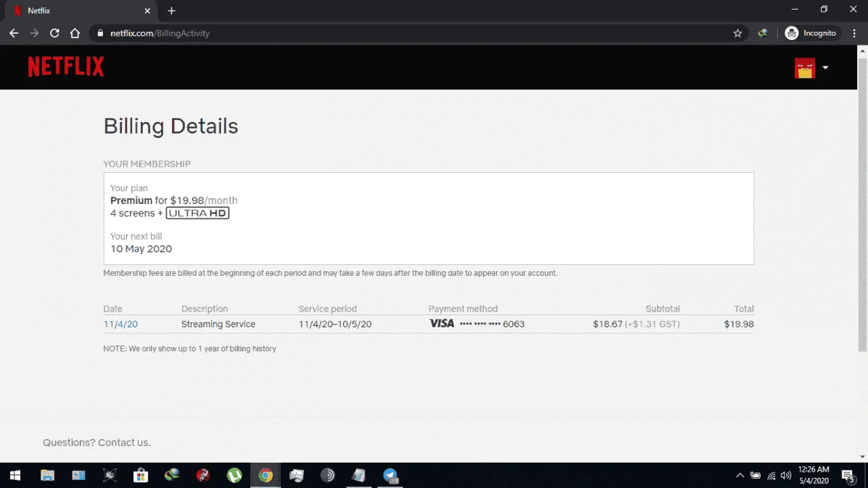The width and height of the screenshot is (868, 488).
Task: Show hidden system tray icons
Action: (740, 475)
